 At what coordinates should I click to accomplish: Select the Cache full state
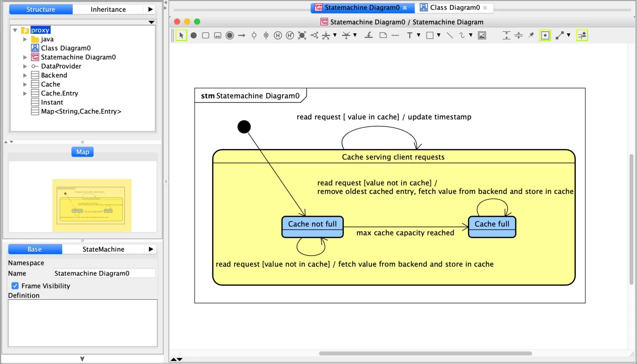click(492, 227)
